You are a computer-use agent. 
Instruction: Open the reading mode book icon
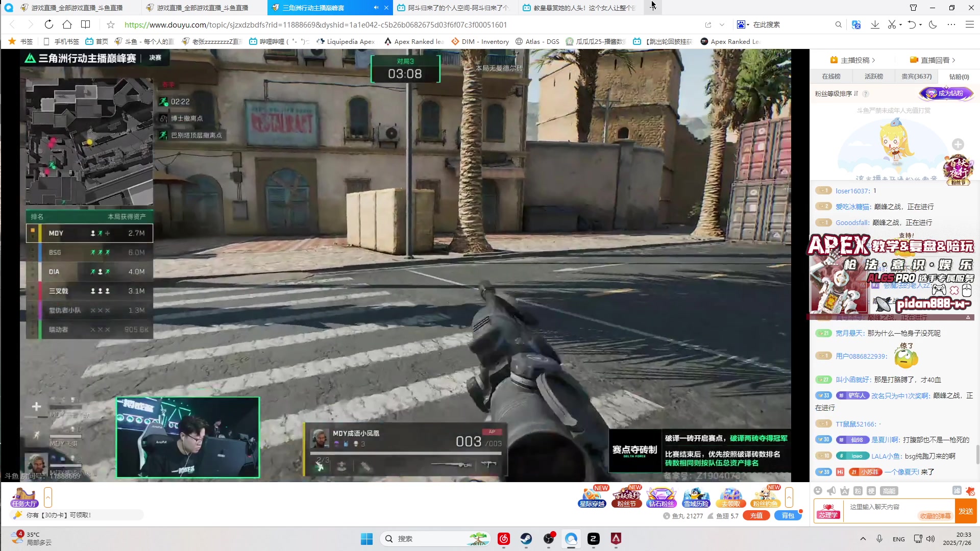tap(86, 24)
